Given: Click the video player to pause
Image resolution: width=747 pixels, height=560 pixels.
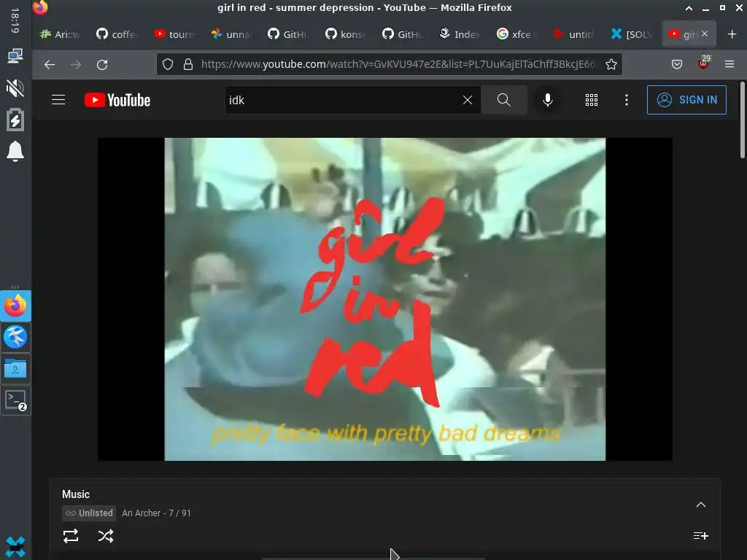Looking at the screenshot, I should point(385,299).
